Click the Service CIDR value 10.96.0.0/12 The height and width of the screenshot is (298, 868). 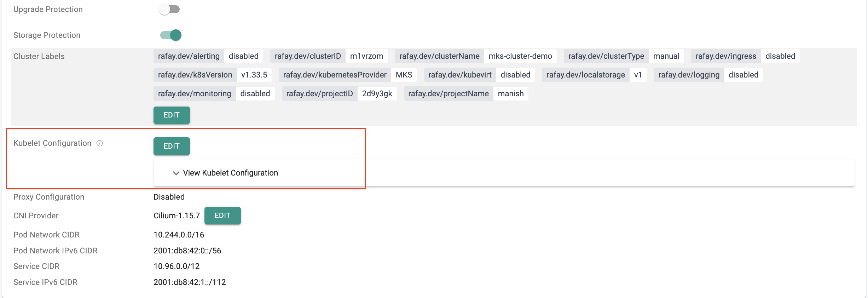177,266
